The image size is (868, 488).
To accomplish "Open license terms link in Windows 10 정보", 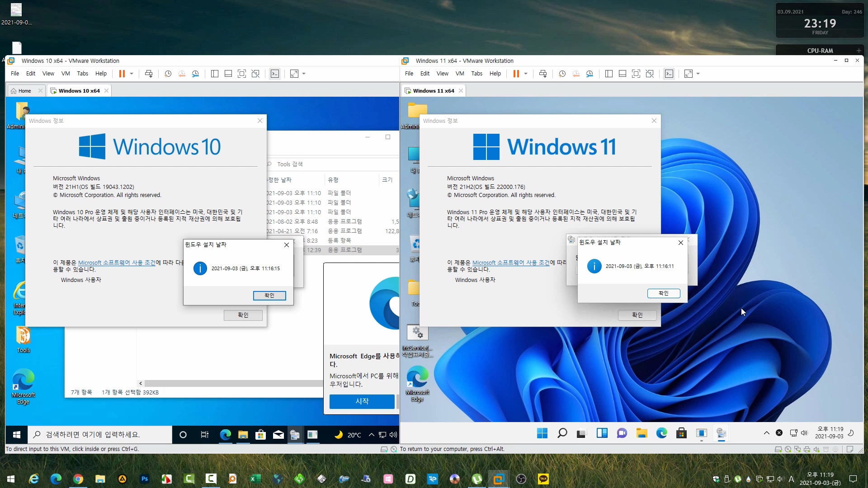I will 117,263.
